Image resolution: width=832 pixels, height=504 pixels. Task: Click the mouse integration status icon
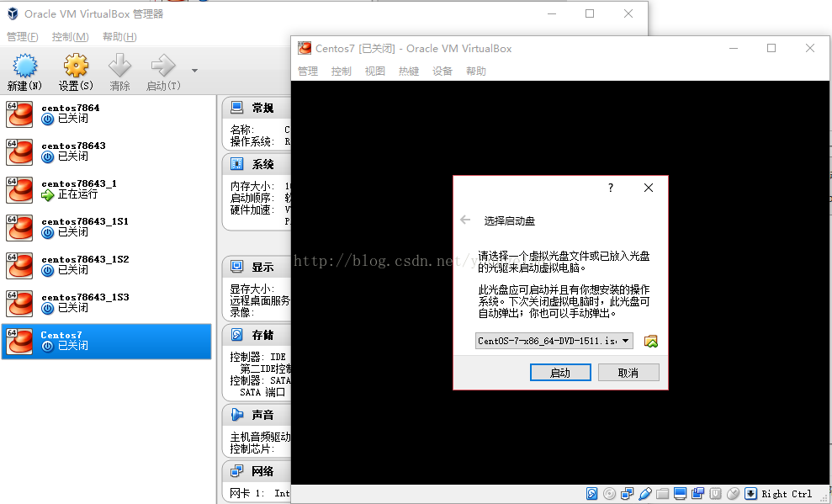point(733,494)
